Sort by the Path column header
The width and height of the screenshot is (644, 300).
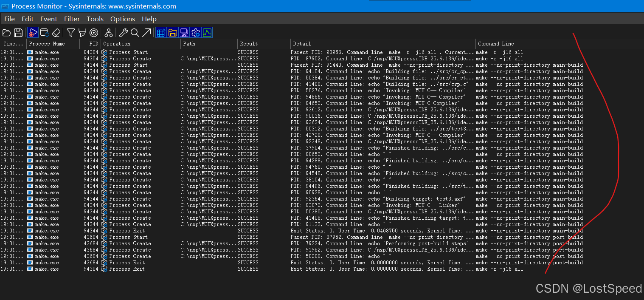pos(209,44)
